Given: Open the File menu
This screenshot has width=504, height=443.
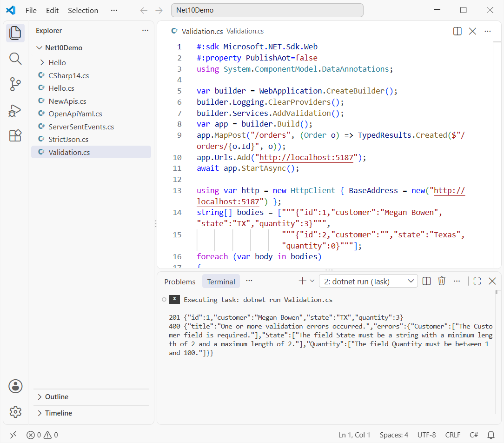Looking at the screenshot, I should coord(31,10).
